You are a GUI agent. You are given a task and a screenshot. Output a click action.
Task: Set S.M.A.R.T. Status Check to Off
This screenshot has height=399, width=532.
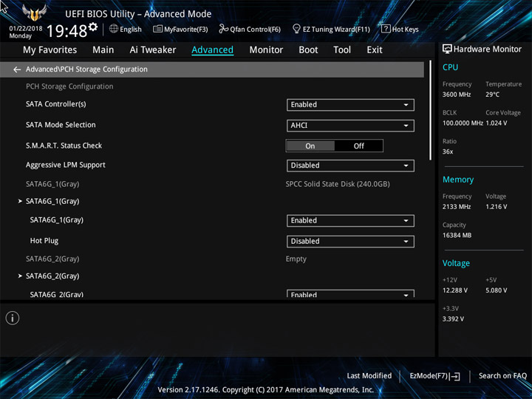pos(358,146)
